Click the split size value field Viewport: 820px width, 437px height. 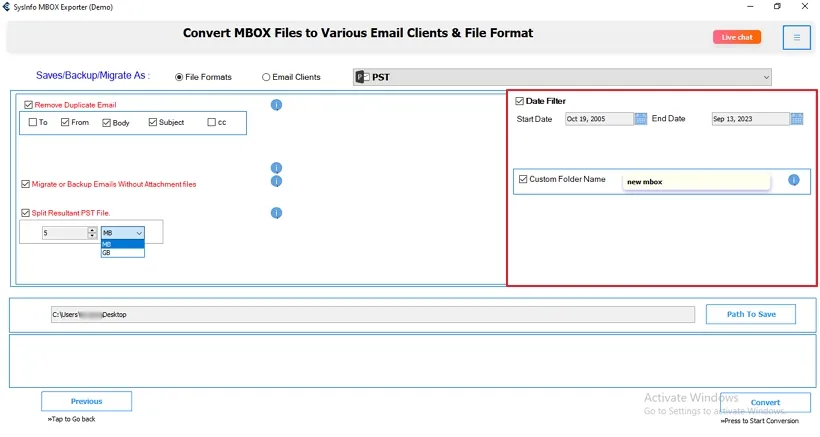tap(65, 233)
